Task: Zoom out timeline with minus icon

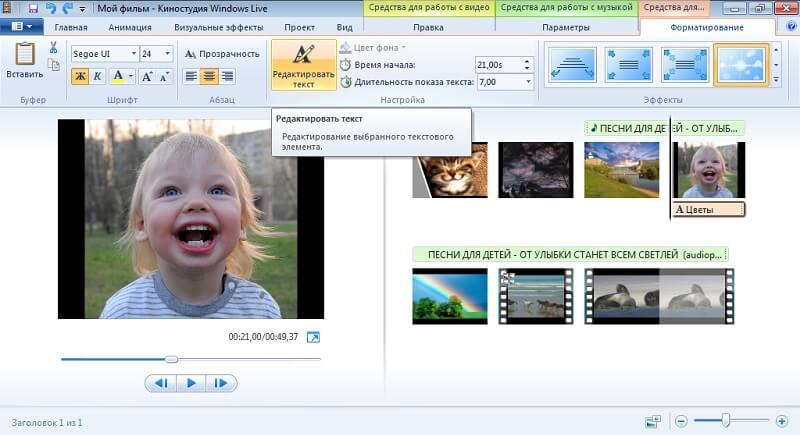Action: pyautogui.click(x=681, y=421)
